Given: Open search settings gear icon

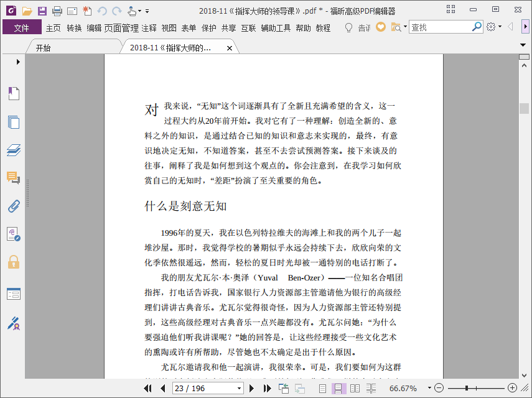Looking at the screenshot, I should 491,27.
